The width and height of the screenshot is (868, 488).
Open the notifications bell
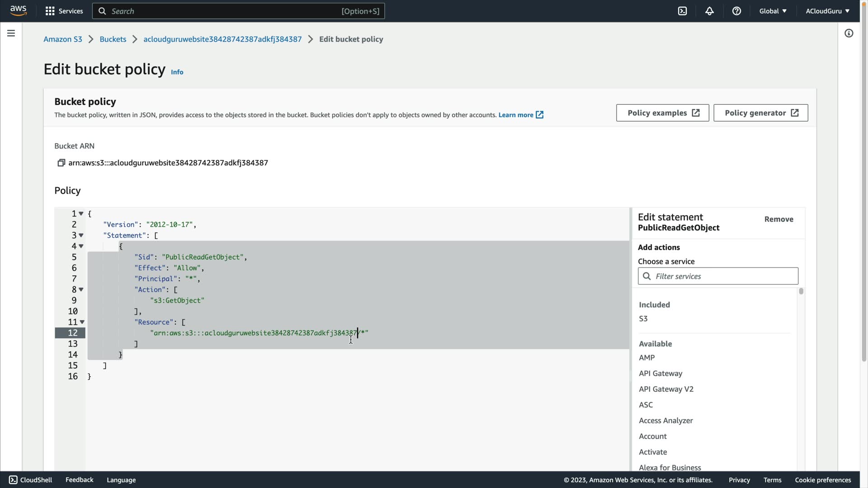click(709, 11)
